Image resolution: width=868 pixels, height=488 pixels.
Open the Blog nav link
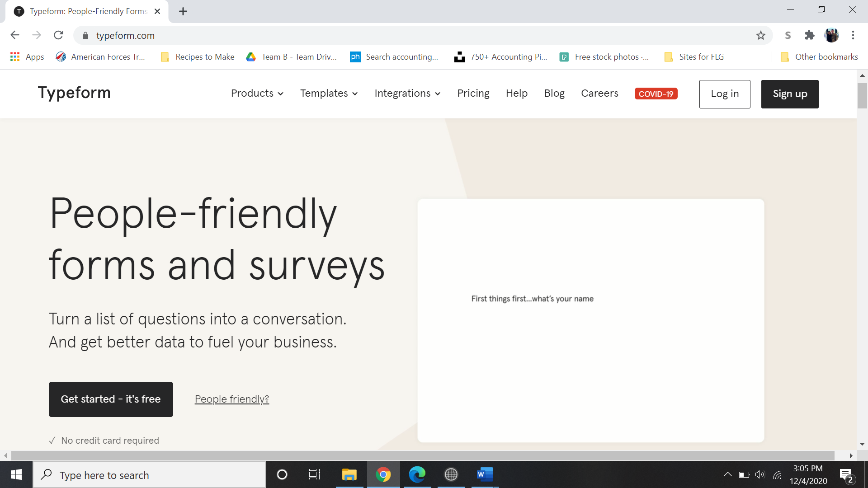tap(554, 94)
